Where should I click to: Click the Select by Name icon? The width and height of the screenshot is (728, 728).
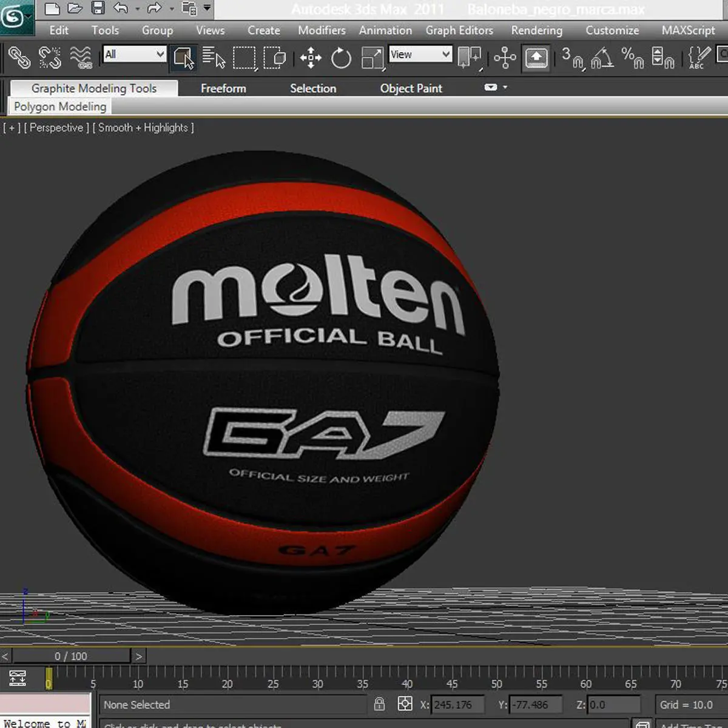pos(213,58)
